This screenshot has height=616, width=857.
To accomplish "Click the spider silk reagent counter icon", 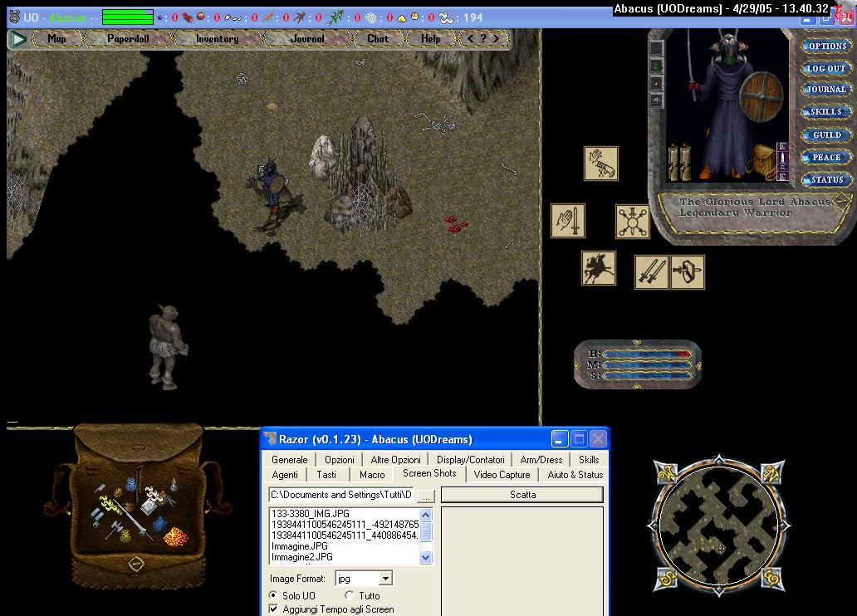I will pyautogui.click(x=371, y=18).
